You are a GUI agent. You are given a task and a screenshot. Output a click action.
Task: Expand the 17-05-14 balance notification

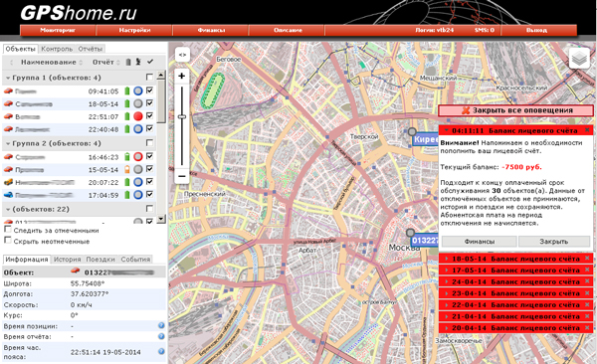pos(446,270)
